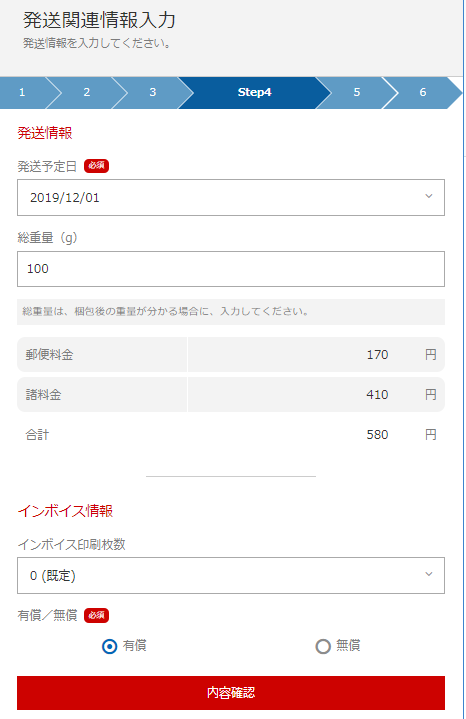Jump to step 6 in progress bar
Image resolution: width=466 pixels, height=719 pixels.
click(422, 93)
